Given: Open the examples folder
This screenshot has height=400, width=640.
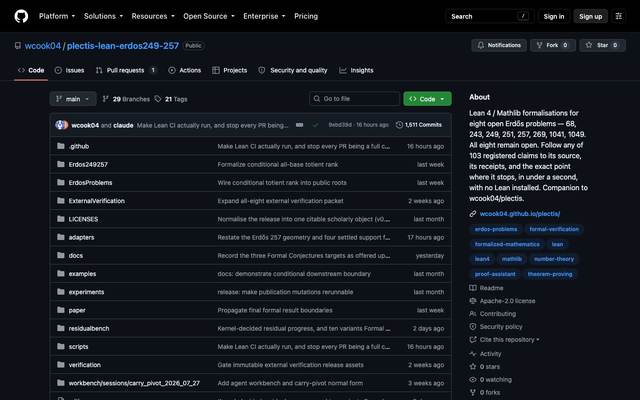Looking at the screenshot, I should click(x=82, y=274).
